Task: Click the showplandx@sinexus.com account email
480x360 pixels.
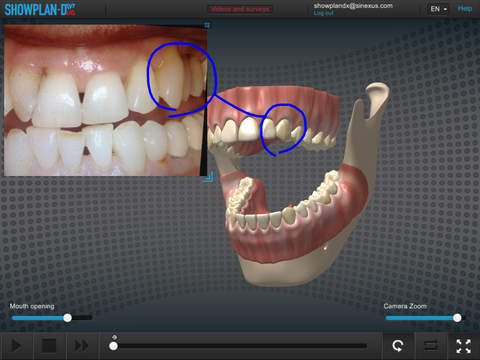Action: pyautogui.click(x=353, y=5)
